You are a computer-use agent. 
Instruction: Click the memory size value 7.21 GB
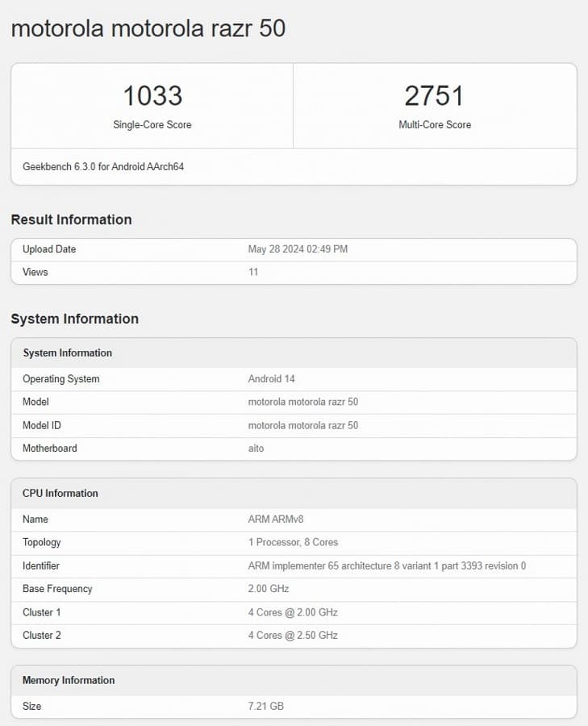point(265,706)
